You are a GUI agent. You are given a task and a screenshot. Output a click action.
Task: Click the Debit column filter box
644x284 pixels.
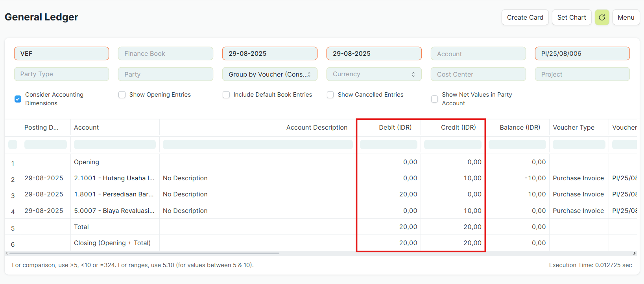coord(389,145)
